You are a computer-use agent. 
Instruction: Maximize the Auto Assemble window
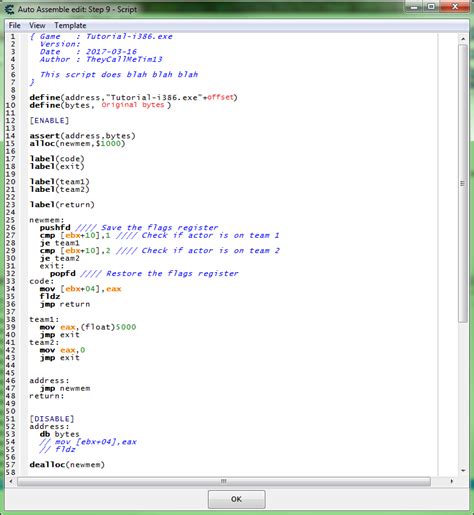[x=431, y=7]
